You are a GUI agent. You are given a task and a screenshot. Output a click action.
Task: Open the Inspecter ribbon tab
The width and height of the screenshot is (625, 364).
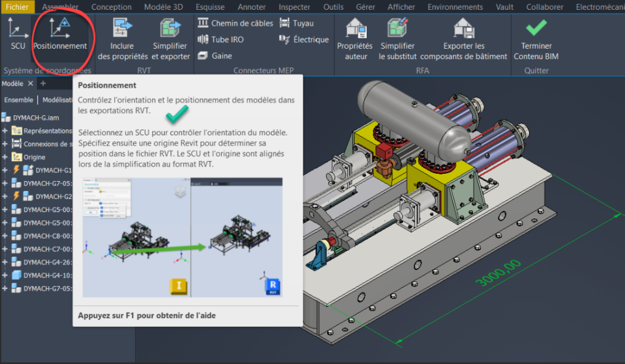(294, 7)
